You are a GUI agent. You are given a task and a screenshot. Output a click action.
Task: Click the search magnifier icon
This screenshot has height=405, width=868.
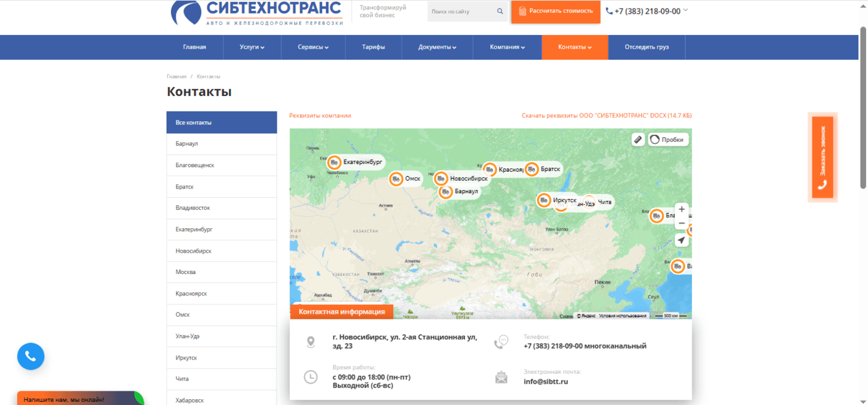pyautogui.click(x=500, y=11)
